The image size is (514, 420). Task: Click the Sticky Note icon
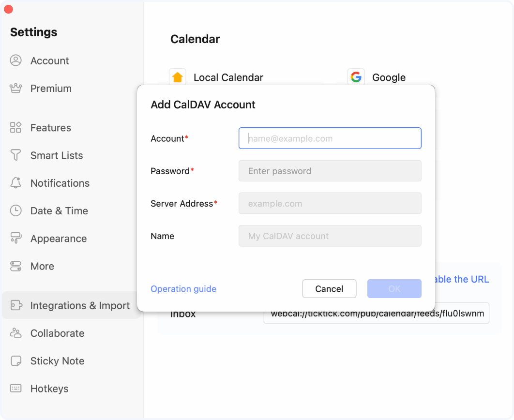pyautogui.click(x=15, y=361)
